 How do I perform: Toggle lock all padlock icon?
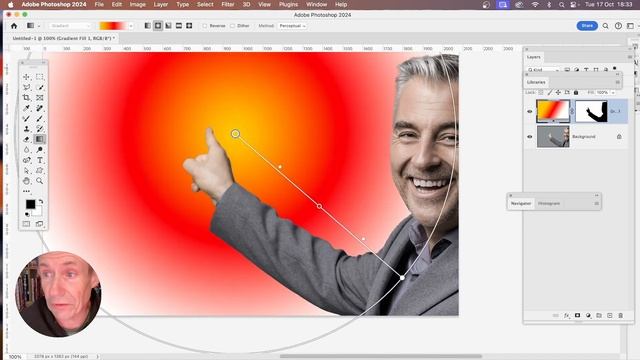tap(576, 93)
